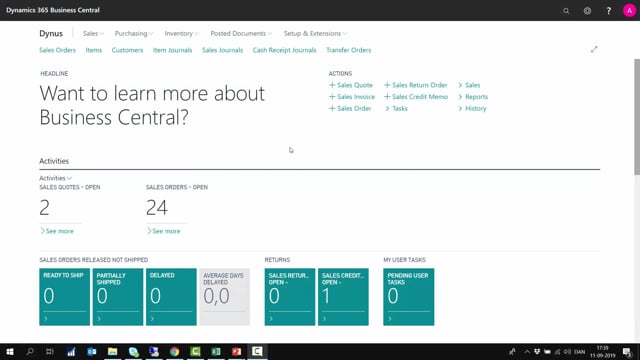Open Windows taskbar search

(30, 351)
